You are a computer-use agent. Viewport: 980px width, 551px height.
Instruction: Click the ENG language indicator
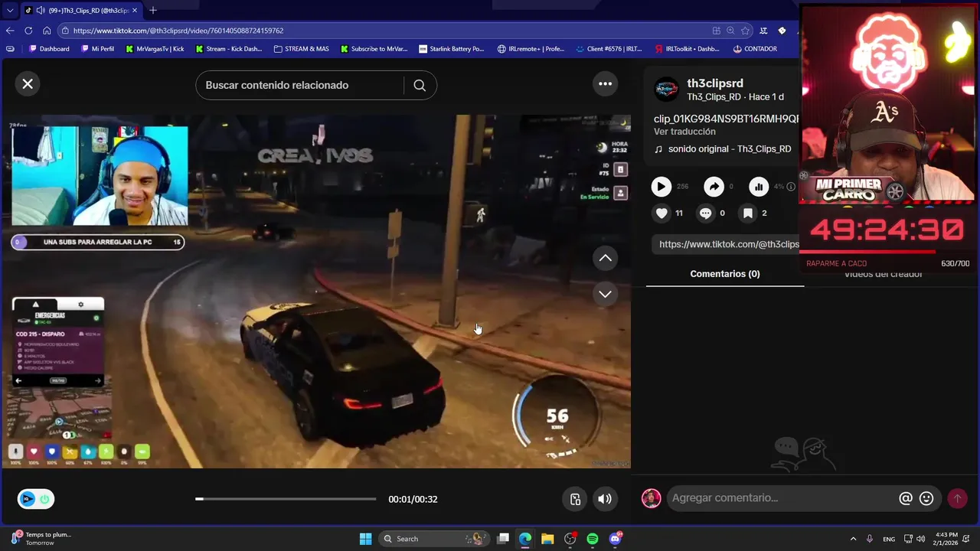[x=888, y=539]
